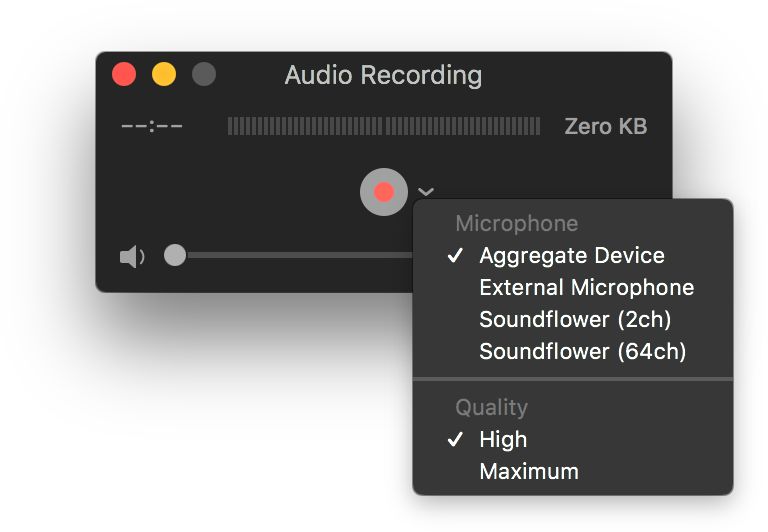Set recording quality to High
Screen dimensions: 768x532
pyautogui.click(x=573, y=439)
